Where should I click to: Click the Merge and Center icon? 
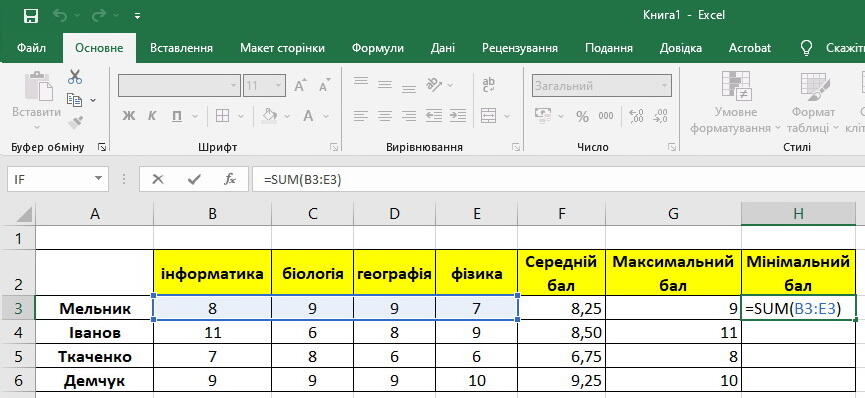pyautogui.click(x=488, y=115)
